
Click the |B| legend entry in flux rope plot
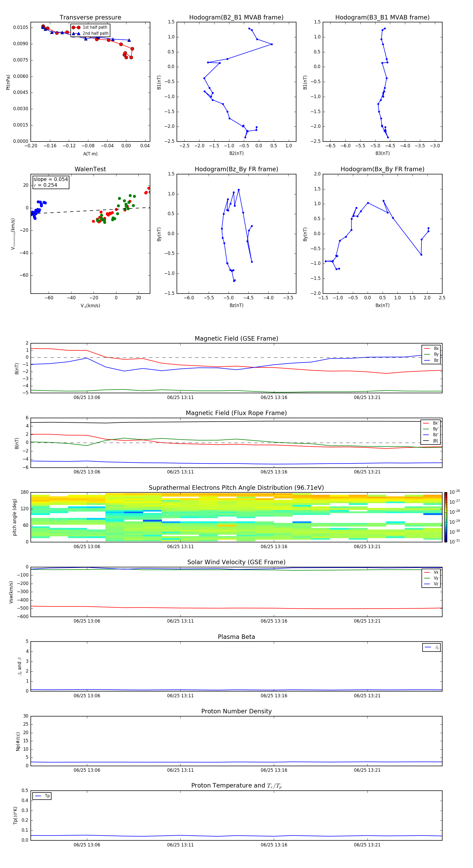(431, 441)
